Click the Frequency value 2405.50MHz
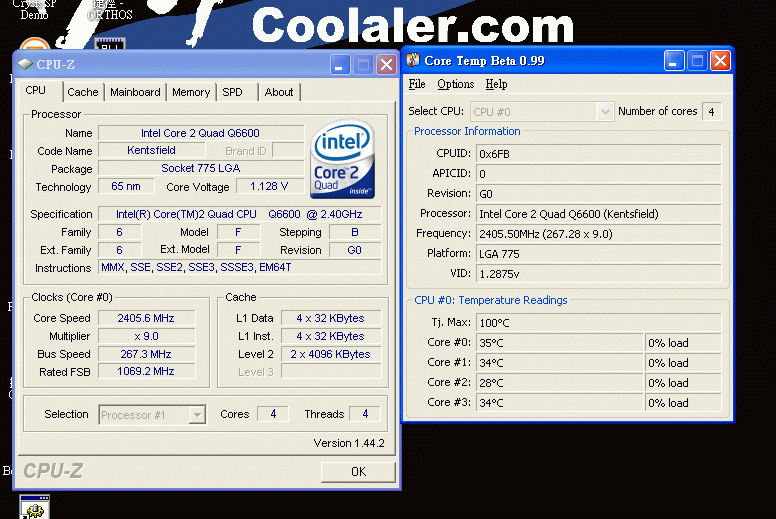 pos(598,234)
